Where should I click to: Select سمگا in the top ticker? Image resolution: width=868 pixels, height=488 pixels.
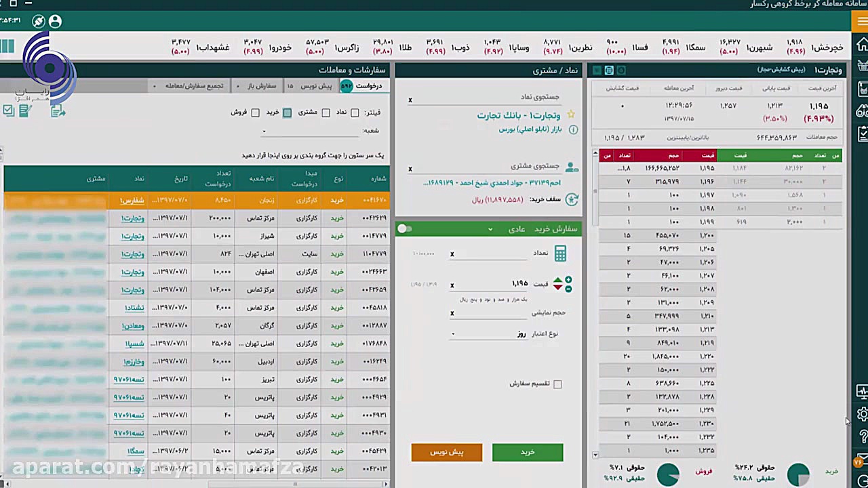click(696, 47)
